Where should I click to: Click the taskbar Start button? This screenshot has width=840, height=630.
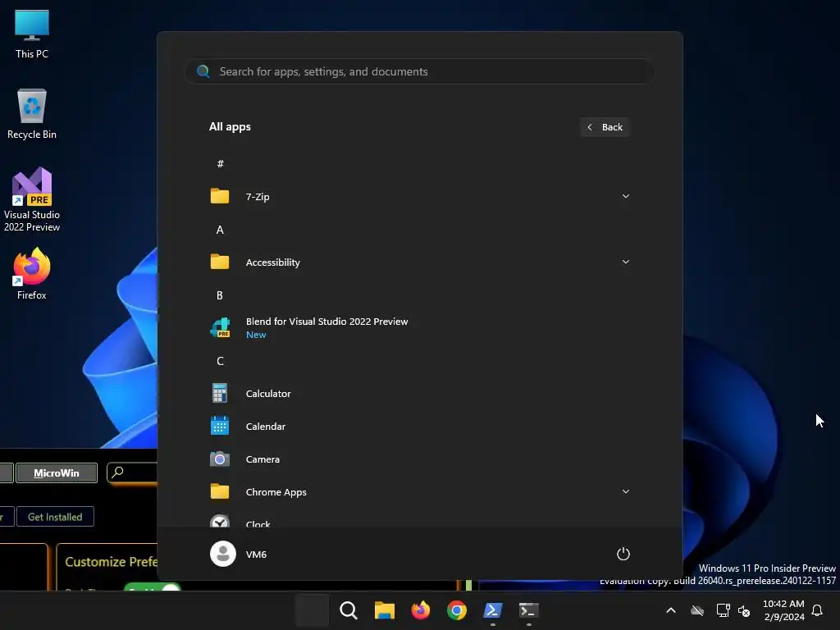click(x=313, y=610)
